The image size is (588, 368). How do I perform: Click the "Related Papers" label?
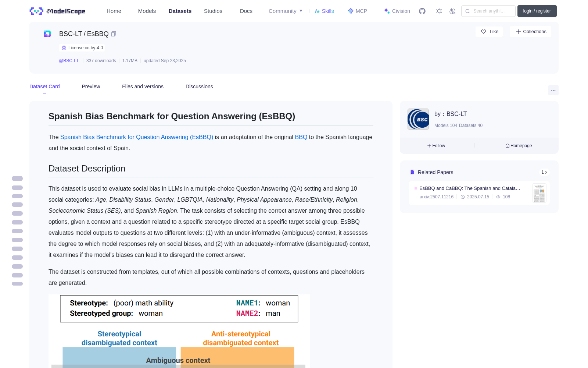(x=435, y=172)
